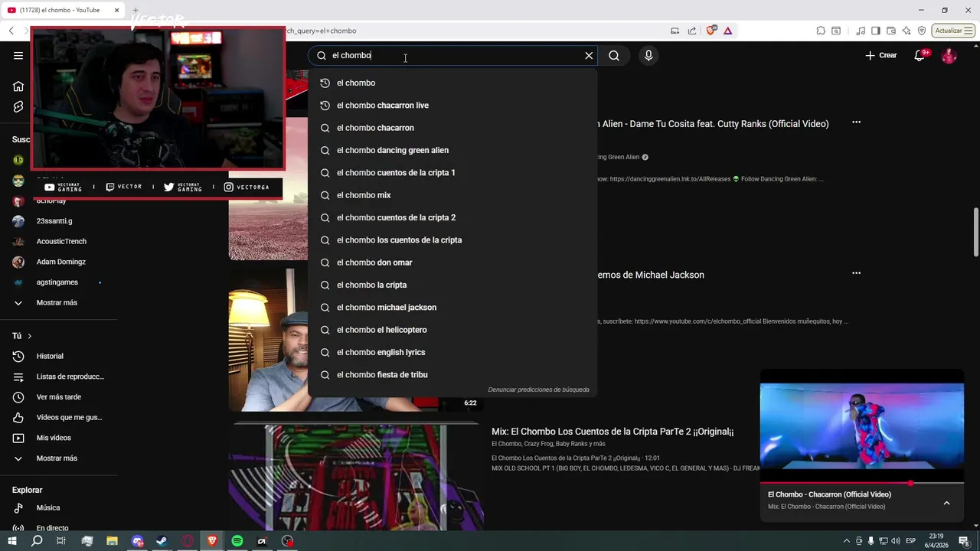Expand the mini player with chevron
This screenshot has width=980, height=551.
click(946, 503)
